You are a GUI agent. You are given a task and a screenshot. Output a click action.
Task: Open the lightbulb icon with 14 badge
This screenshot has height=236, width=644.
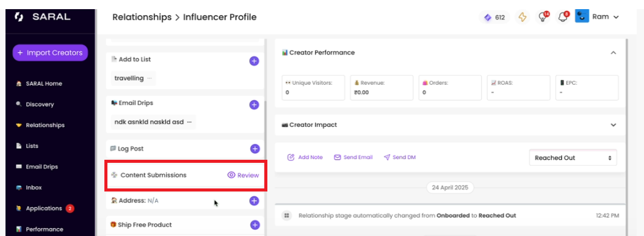click(x=542, y=17)
